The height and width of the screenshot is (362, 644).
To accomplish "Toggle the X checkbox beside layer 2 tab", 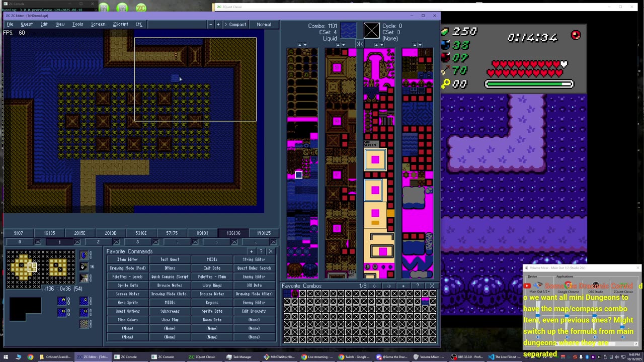I will click(116, 242).
